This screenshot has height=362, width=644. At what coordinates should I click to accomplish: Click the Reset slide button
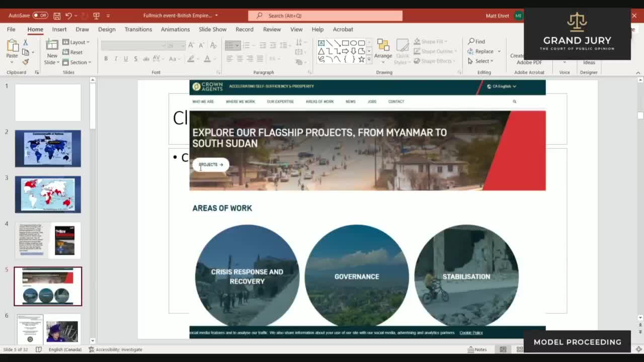point(72,52)
